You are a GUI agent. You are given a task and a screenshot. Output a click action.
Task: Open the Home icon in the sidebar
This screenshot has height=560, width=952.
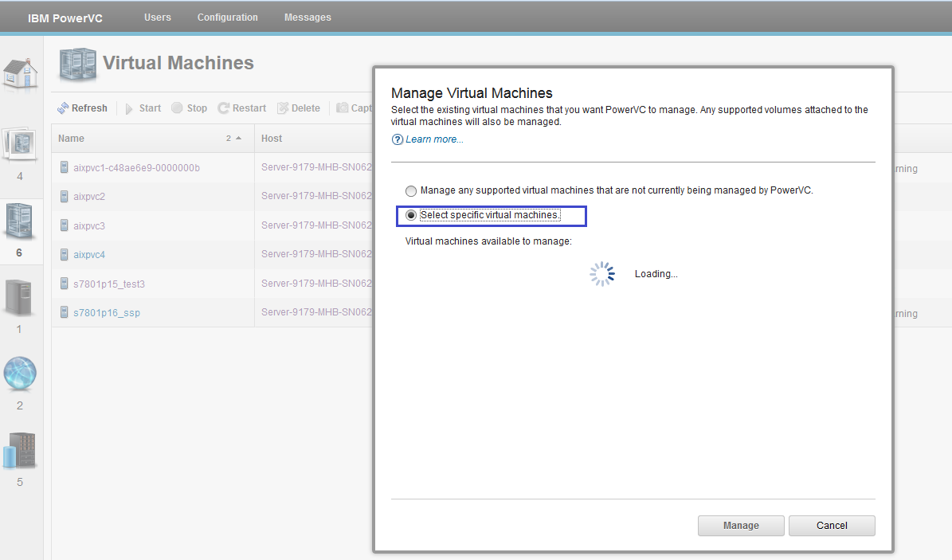click(20, 73)
